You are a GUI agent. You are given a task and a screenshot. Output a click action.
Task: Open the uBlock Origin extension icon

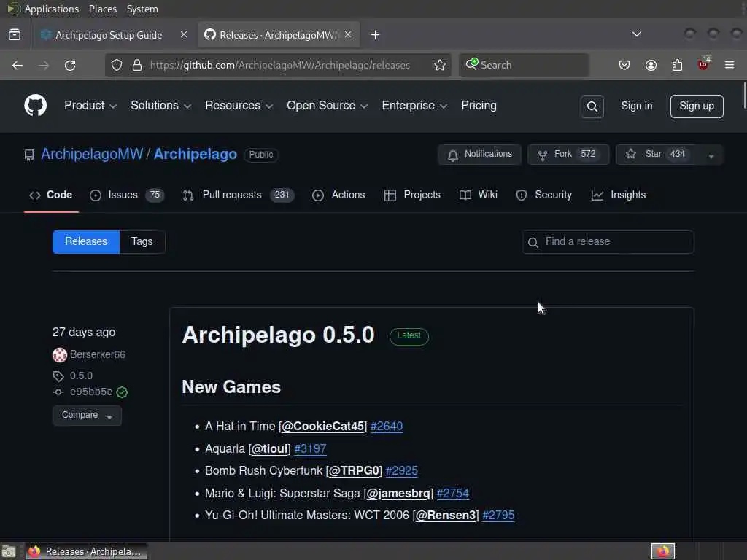tap(703, 64)
